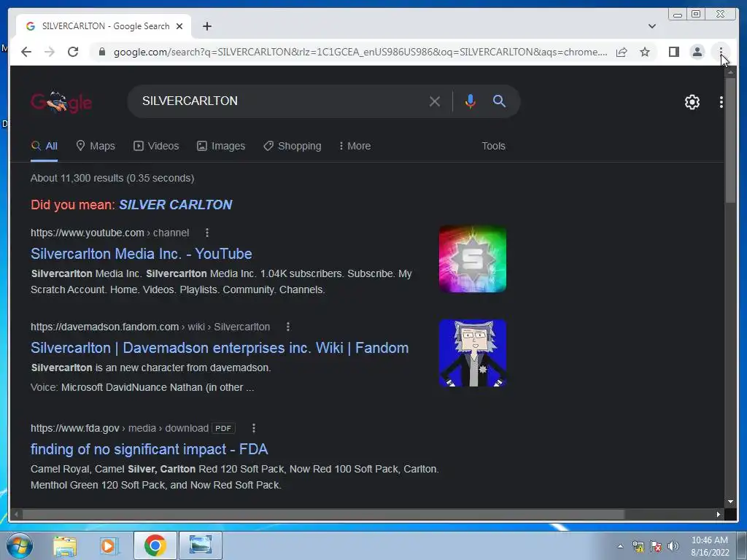Open the Chrome profile avatar icon
The image size is (747, 560).
[697, 52]
